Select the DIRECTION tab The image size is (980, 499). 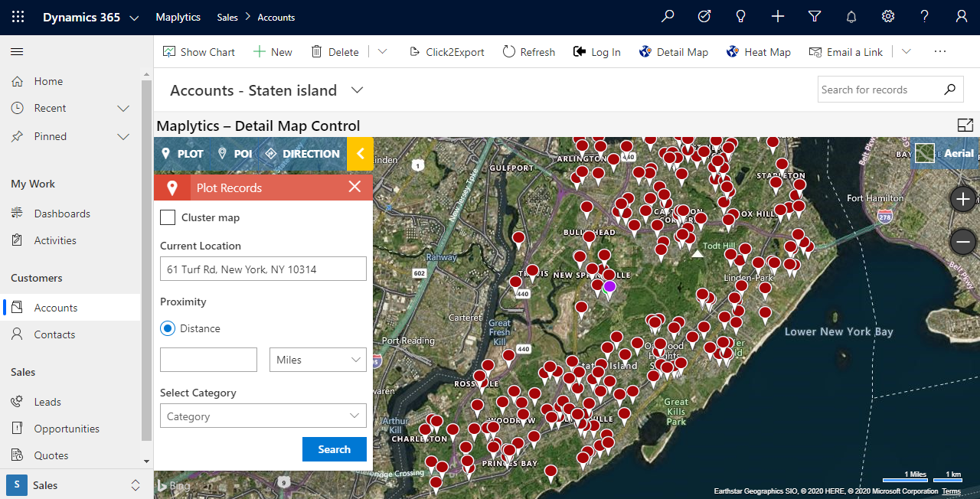tap(302, 154)
